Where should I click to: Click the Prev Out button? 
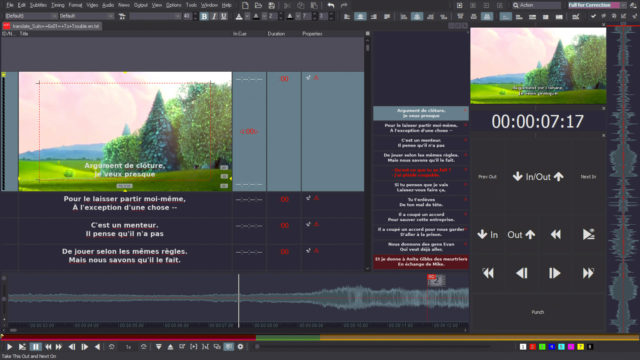coord(487,177)
